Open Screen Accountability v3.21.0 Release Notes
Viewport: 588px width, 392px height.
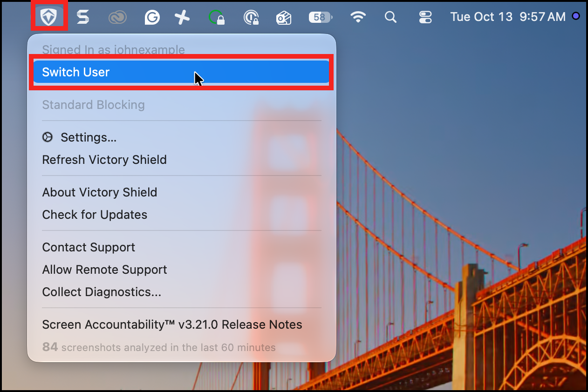[181, 324]
